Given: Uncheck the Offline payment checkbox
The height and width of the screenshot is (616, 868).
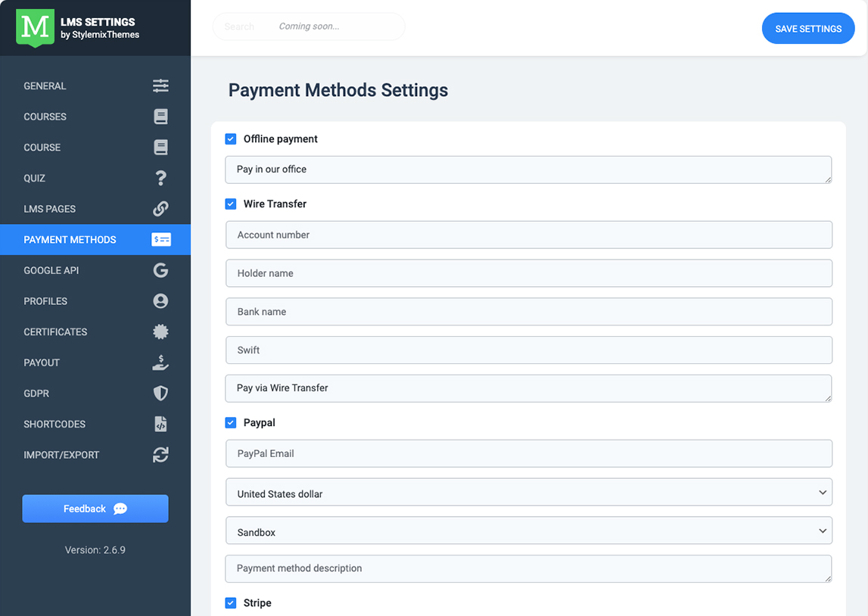Looking at the screenshot, I should [231, 139].
